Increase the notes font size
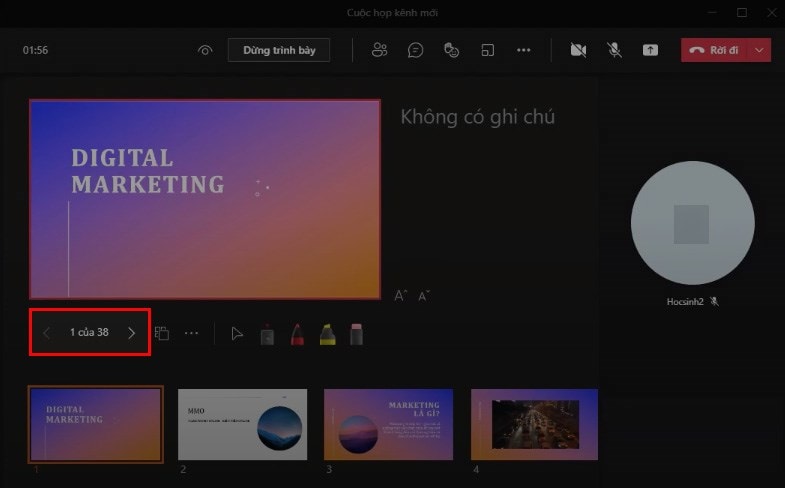 (x=401, y=296)
